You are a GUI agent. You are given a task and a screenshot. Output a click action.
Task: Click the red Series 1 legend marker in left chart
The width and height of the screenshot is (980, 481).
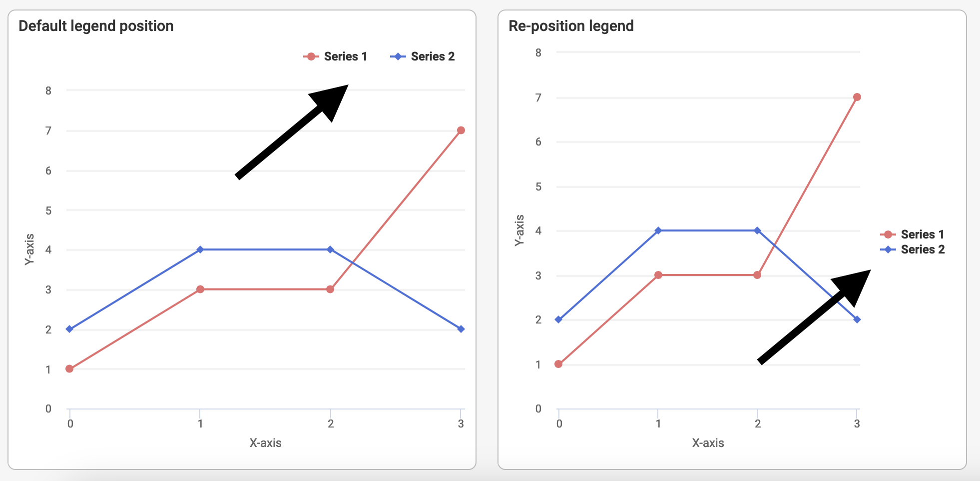tap(311, 56)
